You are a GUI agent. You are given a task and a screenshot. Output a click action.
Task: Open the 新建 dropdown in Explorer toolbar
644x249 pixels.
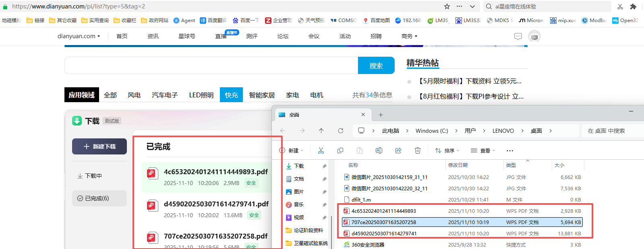point(292,150)
